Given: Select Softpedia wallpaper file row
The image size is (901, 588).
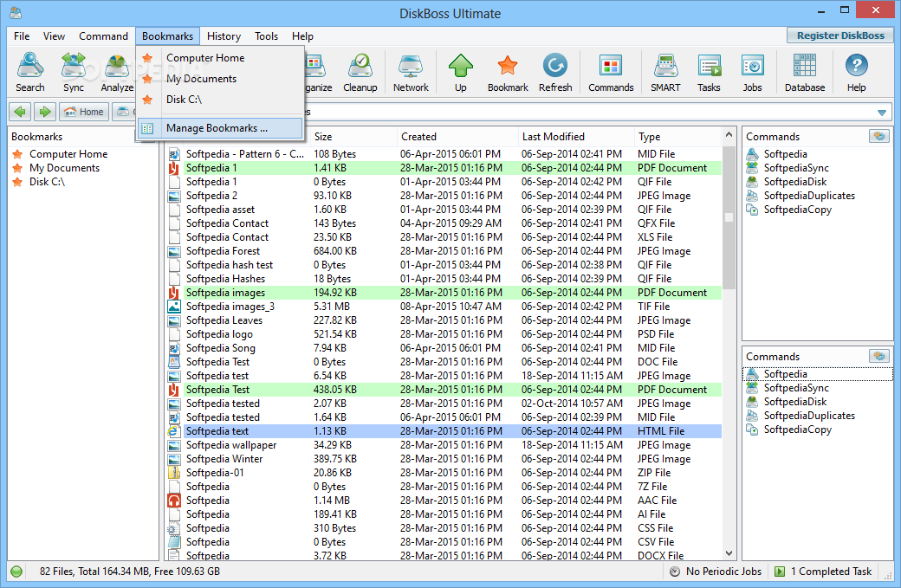Looking at the screenshot, I should [444, 445].
